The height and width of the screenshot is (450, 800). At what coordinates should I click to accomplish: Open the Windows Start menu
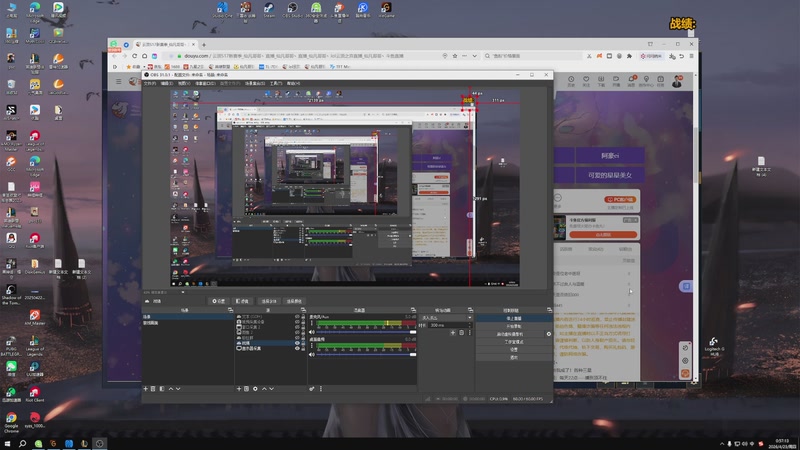click(x=10, y=442)
